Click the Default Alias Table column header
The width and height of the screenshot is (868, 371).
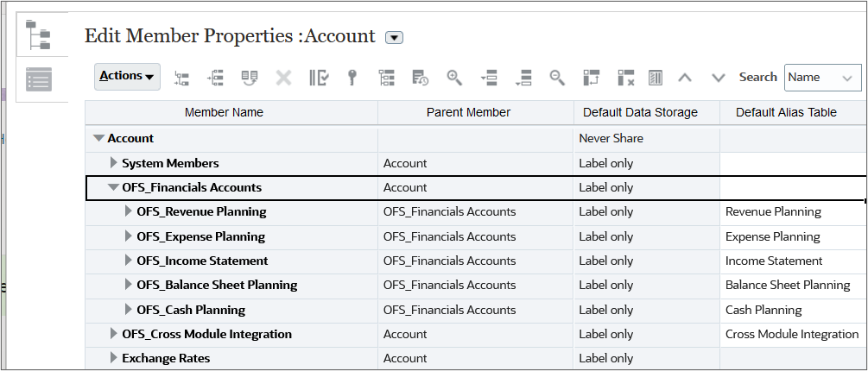(794, 113)
